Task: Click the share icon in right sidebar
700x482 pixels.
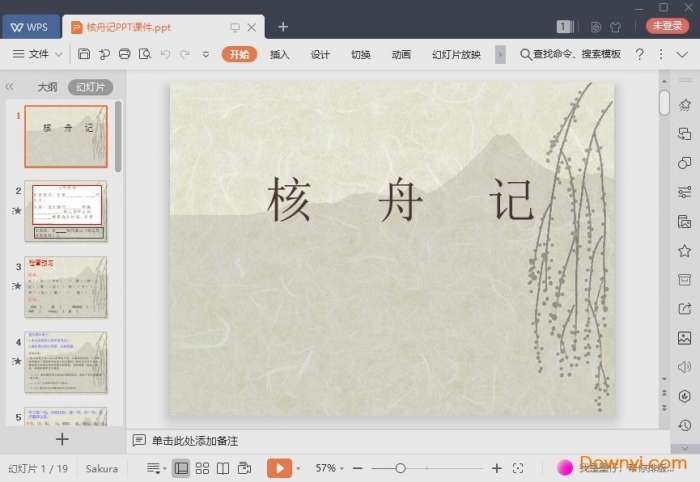Action: (684, 308)
